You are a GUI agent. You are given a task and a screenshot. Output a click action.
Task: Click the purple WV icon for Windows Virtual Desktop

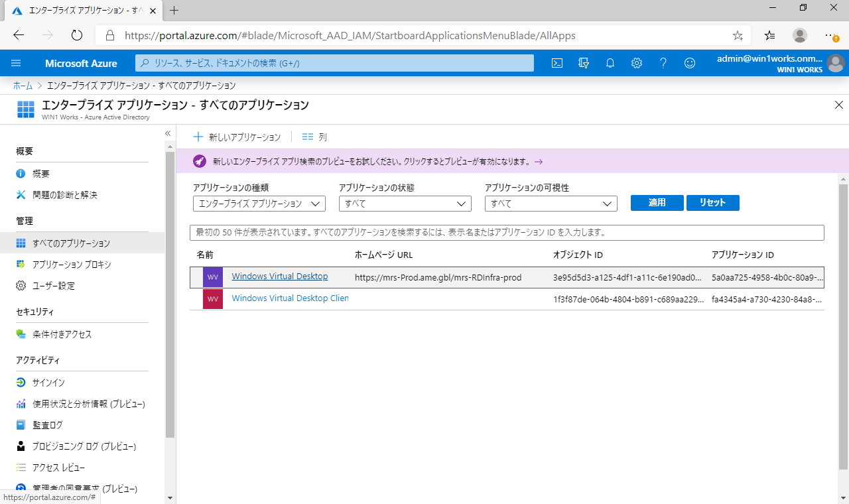213,277
